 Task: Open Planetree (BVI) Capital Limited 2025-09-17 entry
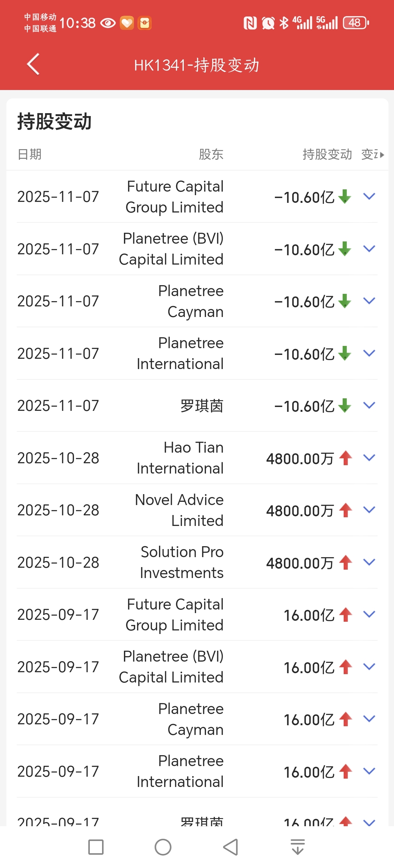[171, 667]
